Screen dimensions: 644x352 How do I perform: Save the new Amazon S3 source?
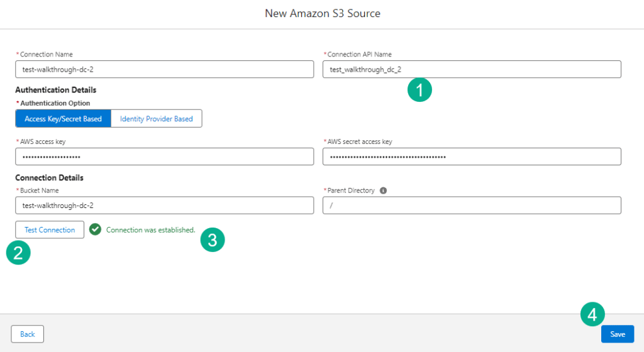[x=617, y=334]
